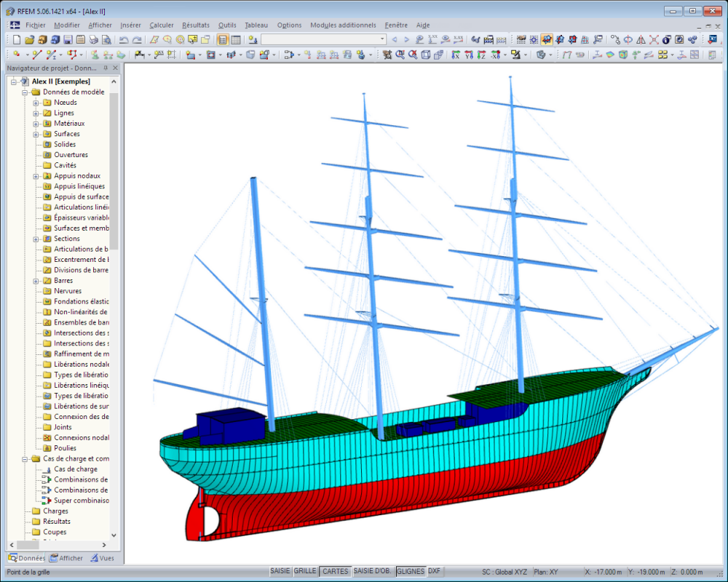The image size is (728, 582).
Task: Collapse the Données de modèle folder
Action: point(25,92)
